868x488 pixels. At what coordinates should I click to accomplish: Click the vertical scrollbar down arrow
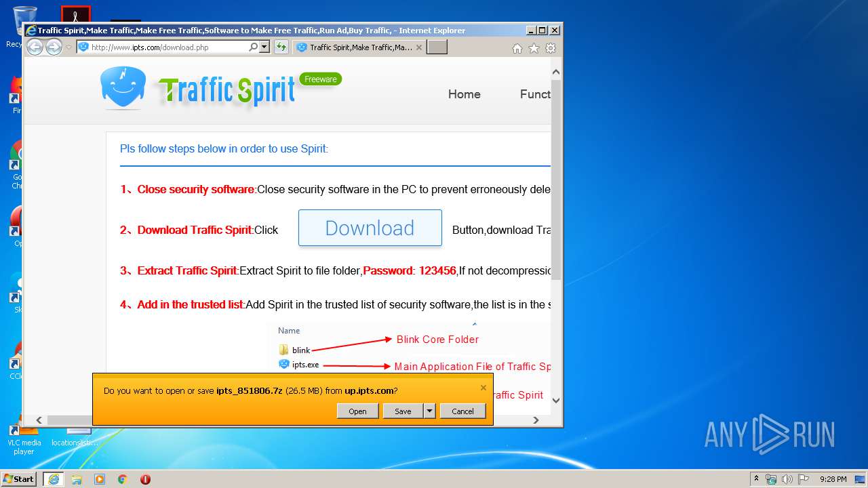click(x=556, y=400)
